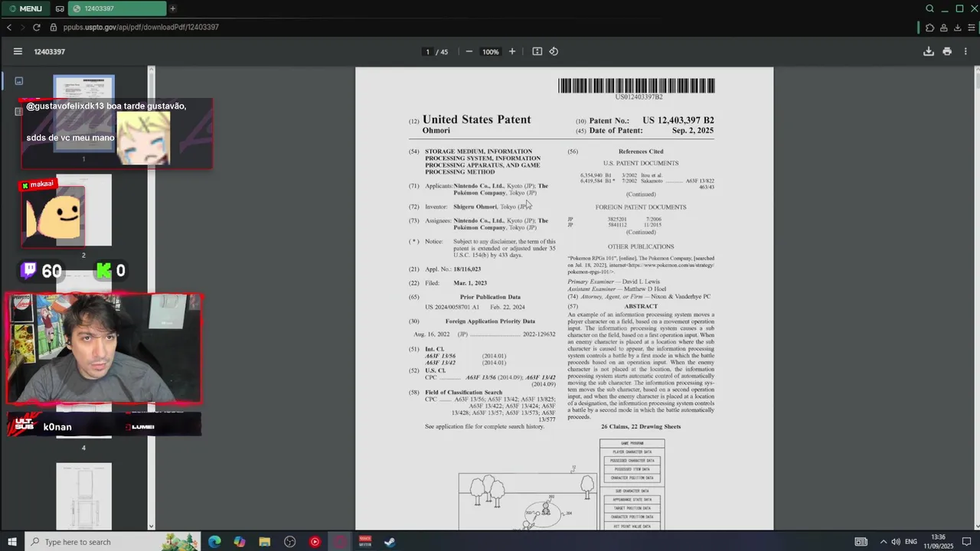The image size is (980, 551).
Task: Open the tab islands workspace icon
Action: 60,8
